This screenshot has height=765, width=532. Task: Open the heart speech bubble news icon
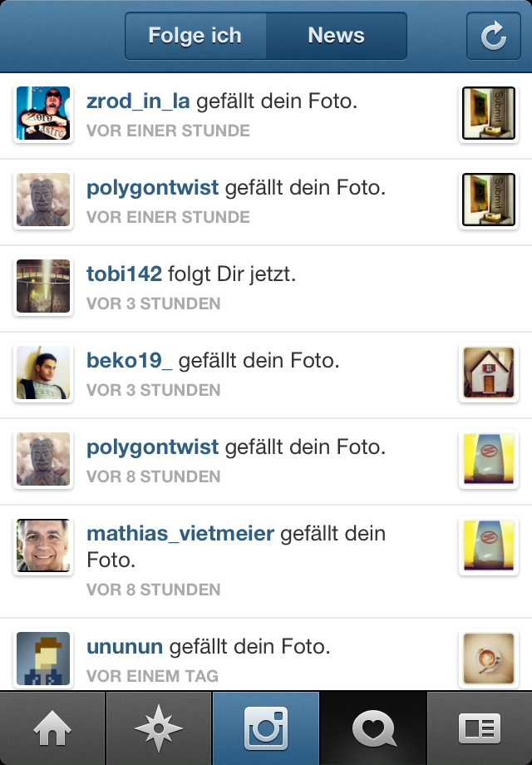373,728
